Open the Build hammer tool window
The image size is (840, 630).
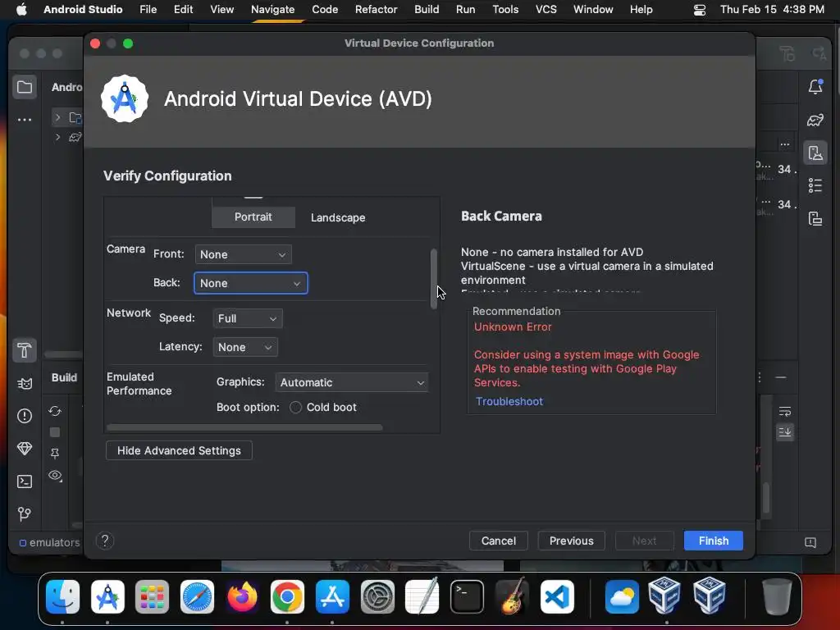click(x=25, y=350)
